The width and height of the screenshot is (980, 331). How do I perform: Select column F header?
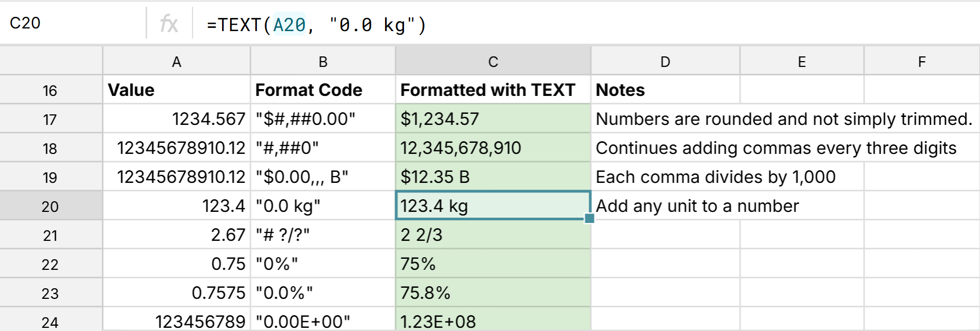click(x=921, y=62)
